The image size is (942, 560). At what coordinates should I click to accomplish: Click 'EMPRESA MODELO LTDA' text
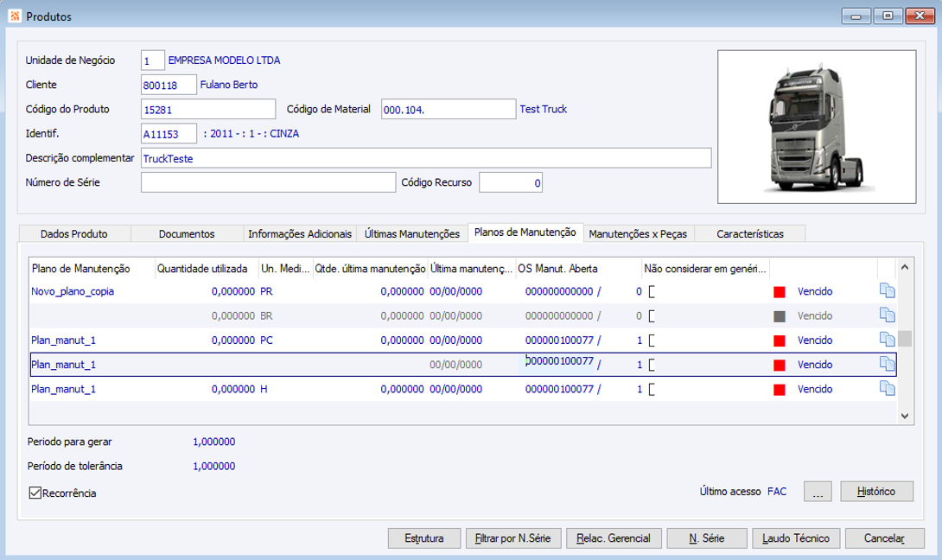(x=224, y=60)
